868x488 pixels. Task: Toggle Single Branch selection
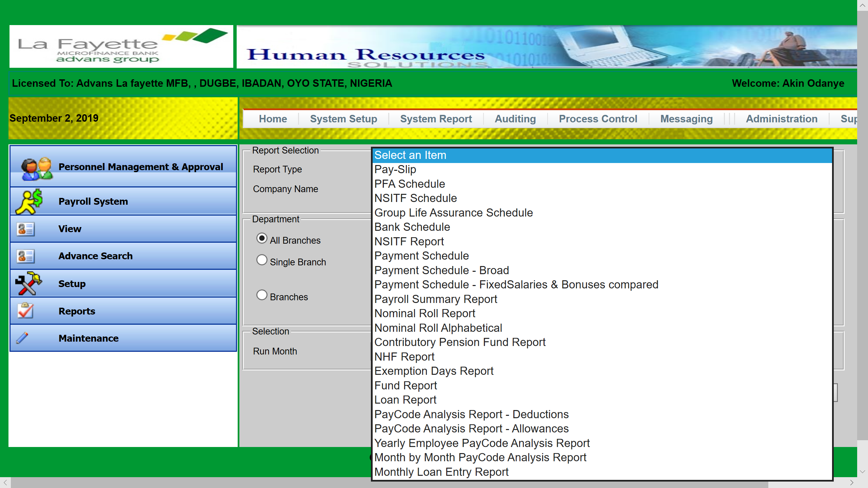[261, 260]
